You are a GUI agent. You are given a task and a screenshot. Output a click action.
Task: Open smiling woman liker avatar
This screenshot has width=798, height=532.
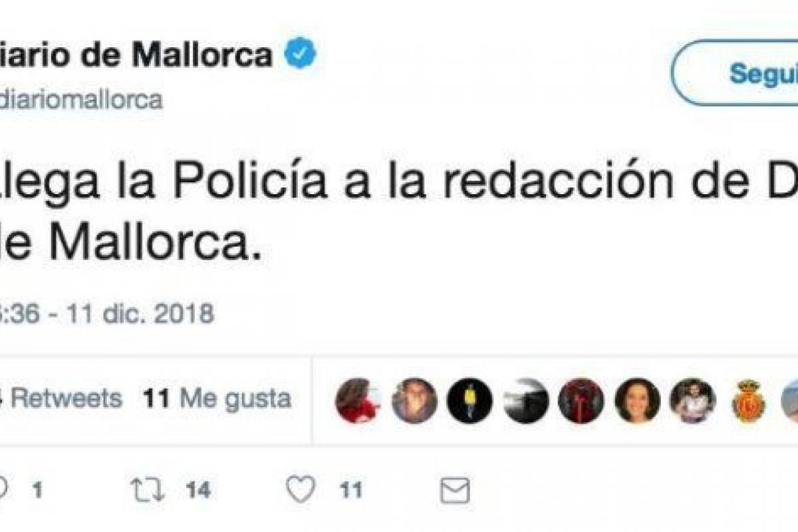637,400
